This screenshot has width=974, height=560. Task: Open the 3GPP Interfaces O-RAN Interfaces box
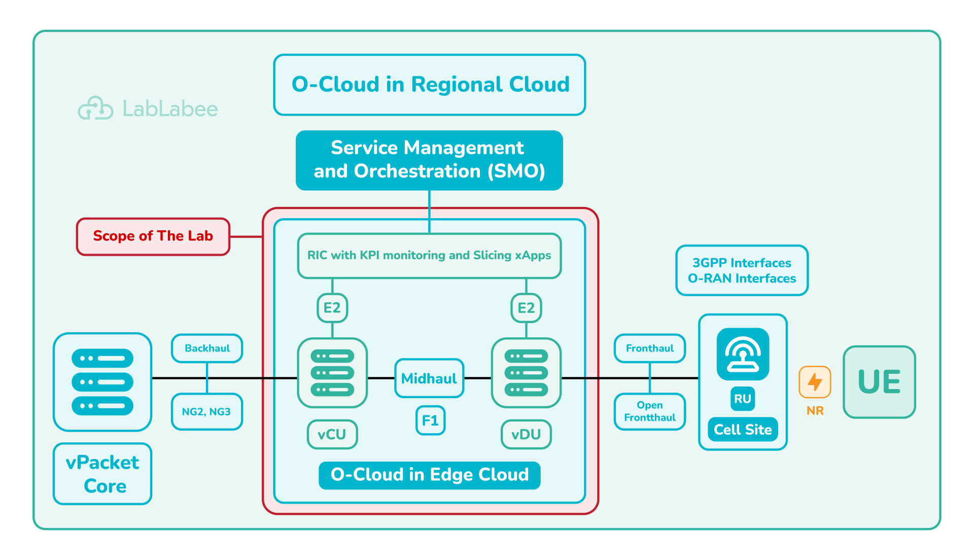(x=741, y=270)
